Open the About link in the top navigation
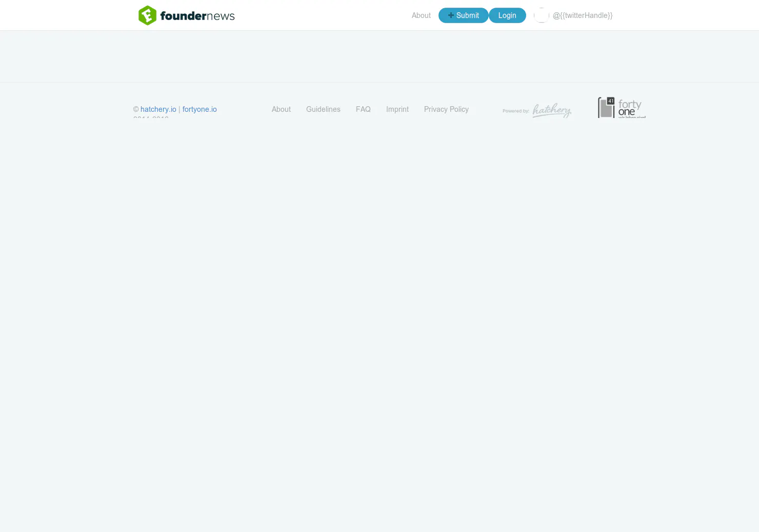Screen dimensions: 759x532 tap(421, 15)
